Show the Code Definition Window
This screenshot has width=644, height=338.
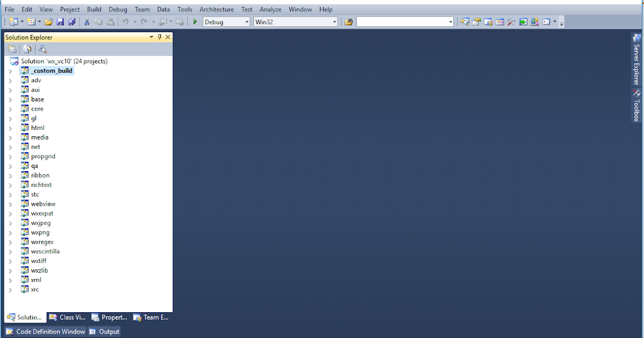point(45,331)
